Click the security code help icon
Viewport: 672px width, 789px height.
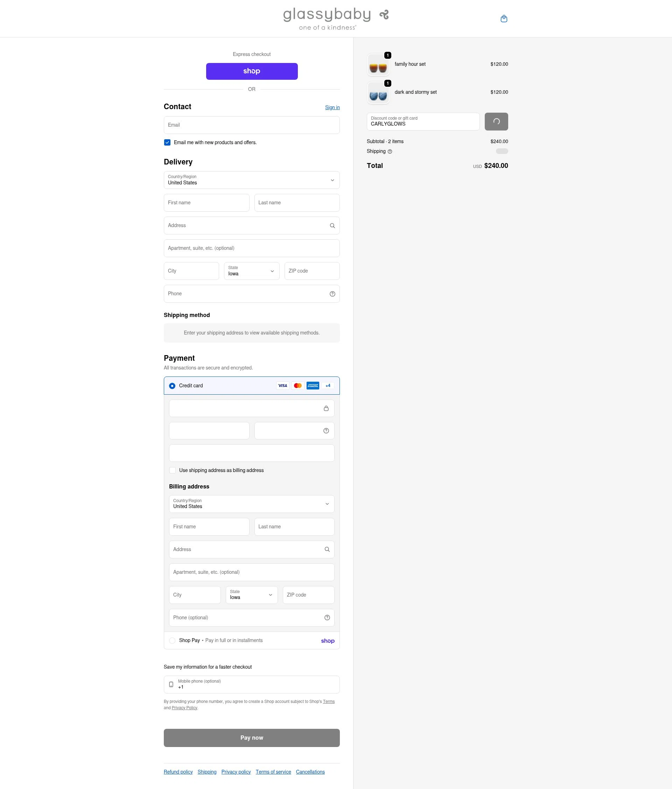tap(326, 431)
